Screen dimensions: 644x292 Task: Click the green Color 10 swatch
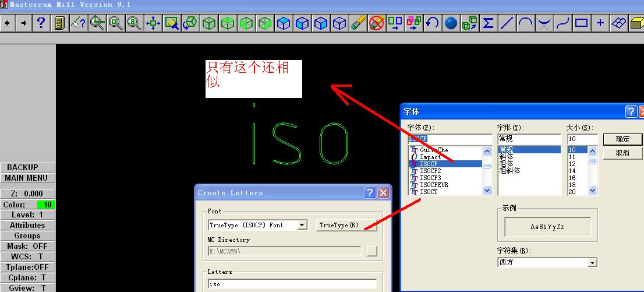[x=46, y=205]
